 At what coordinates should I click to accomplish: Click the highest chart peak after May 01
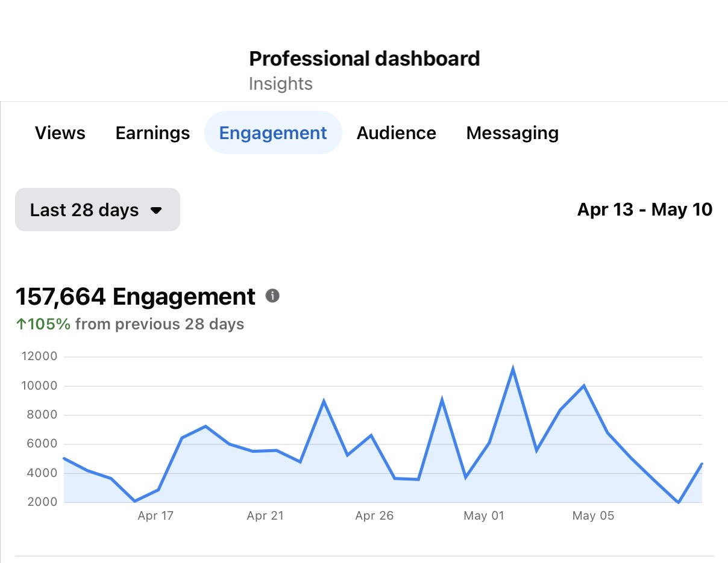pyautogui.click(x=513, y=369)
